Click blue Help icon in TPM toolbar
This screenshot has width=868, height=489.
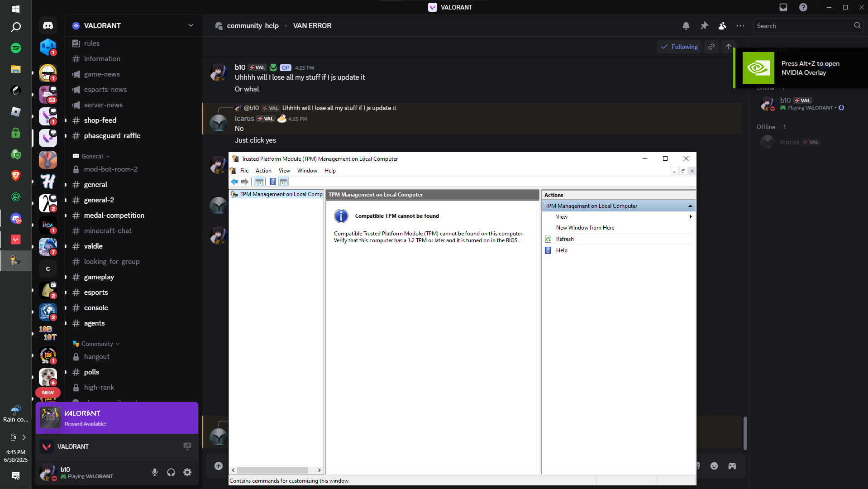[273, 182]
